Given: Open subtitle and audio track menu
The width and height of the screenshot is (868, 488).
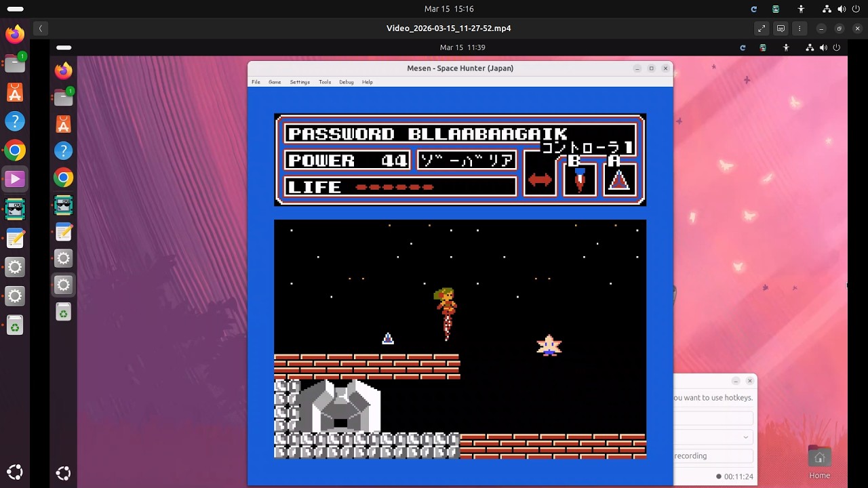Looking at the screenshot, I should (781, 28).
